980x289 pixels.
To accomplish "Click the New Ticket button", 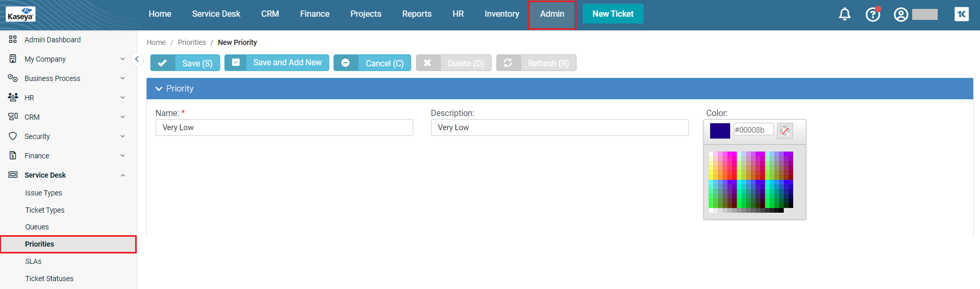I will pyautogui.click(x=613, y=14).
